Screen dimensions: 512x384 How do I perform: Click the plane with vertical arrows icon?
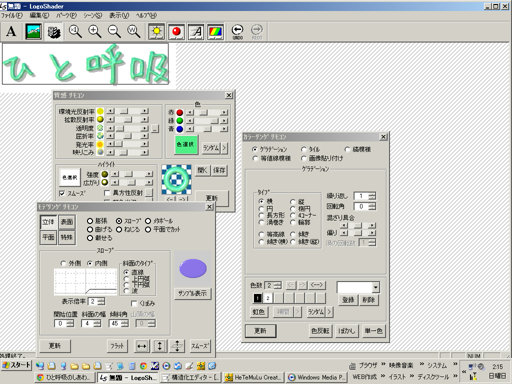[177, 346]
